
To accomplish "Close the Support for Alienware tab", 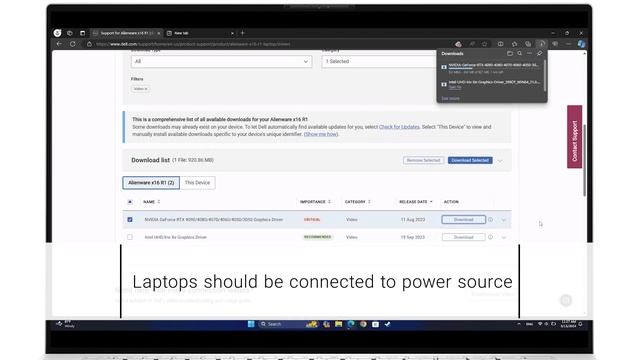I will click(x=159, y=33).
